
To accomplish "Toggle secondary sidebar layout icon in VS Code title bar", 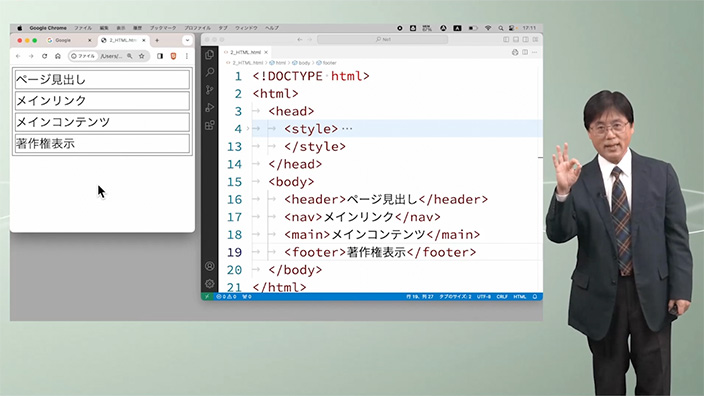I will click(x=526, y=40).
